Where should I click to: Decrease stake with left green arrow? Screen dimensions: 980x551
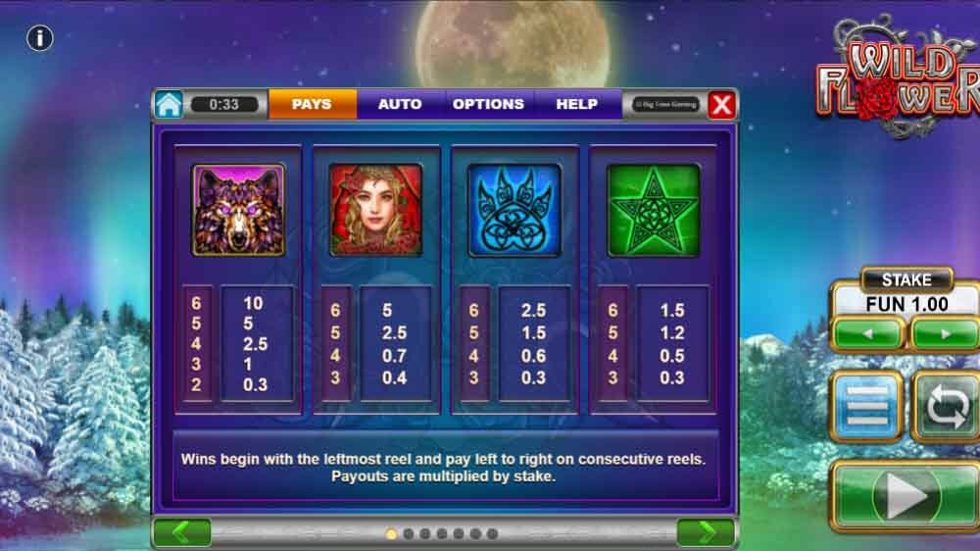pyautogui.click(x=867, y=334)
